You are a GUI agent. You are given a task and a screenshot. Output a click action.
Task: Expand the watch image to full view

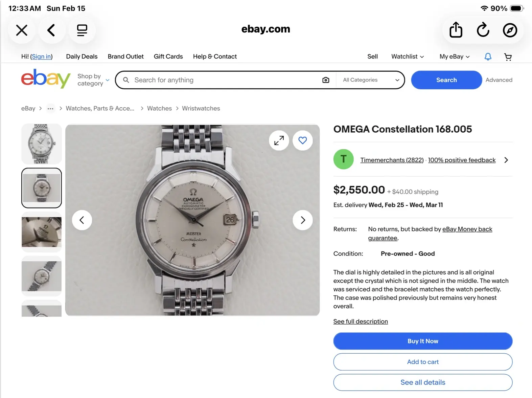279,140
